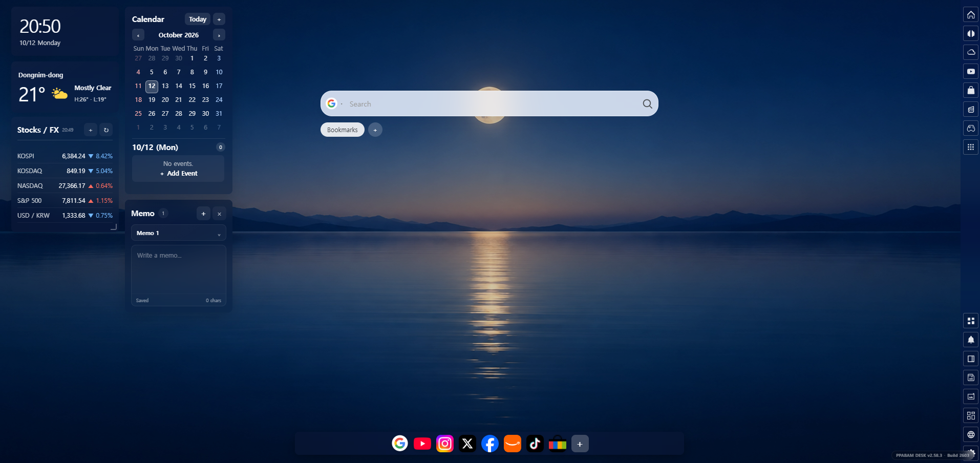The image size is (980, 463).
Task: Add a bookmark with the plus button
Action: coord(375,130)
